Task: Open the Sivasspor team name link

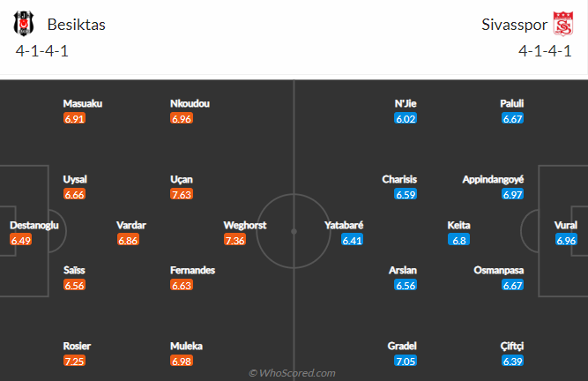Action: coord(514,25)
